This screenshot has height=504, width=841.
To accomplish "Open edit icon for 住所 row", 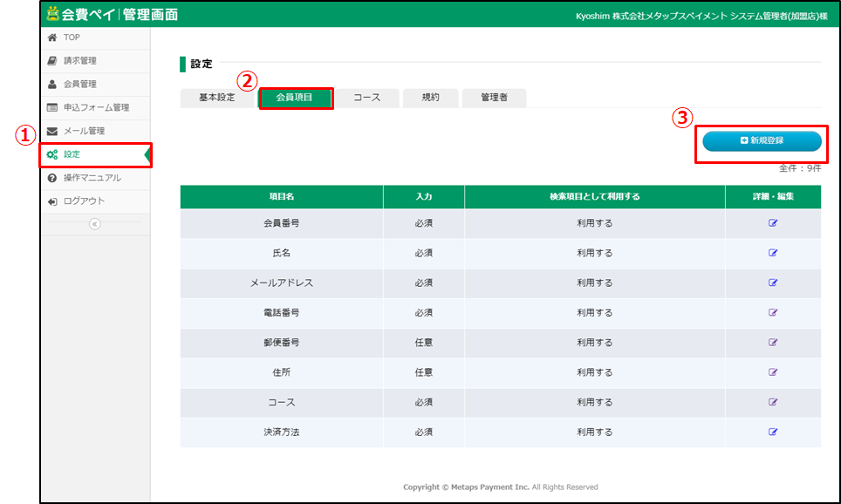I will (x=772, y=372).
